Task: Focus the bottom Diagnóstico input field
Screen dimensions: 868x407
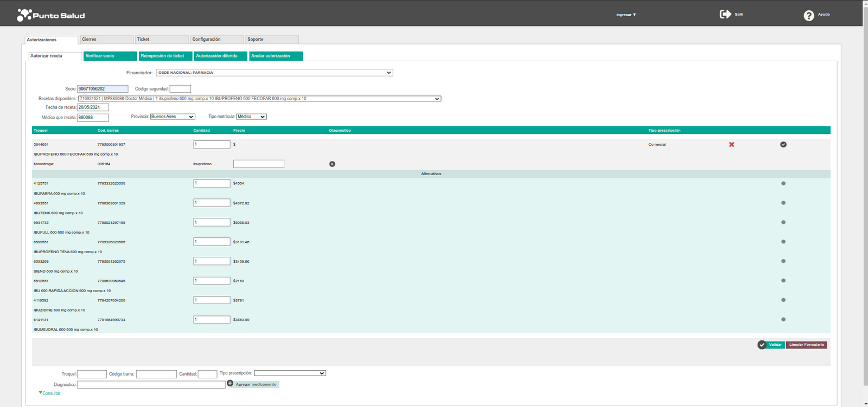Action: [151, 384]
